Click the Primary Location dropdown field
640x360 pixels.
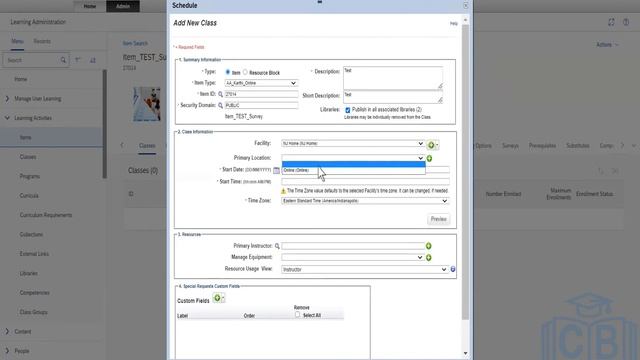pyautogui.click(x=353, y=158)
